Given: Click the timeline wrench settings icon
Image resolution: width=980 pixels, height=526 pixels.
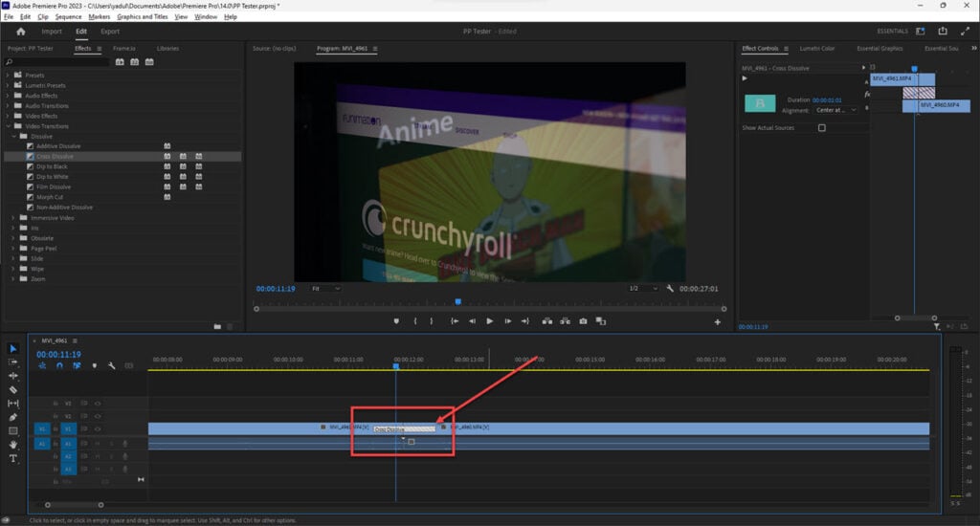Looking at the screenshot, I should pos(111,366).
